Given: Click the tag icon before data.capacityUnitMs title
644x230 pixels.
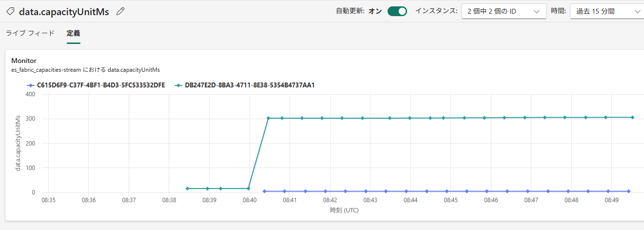Looking at the screenshot, I should click(x=10, y=11).
